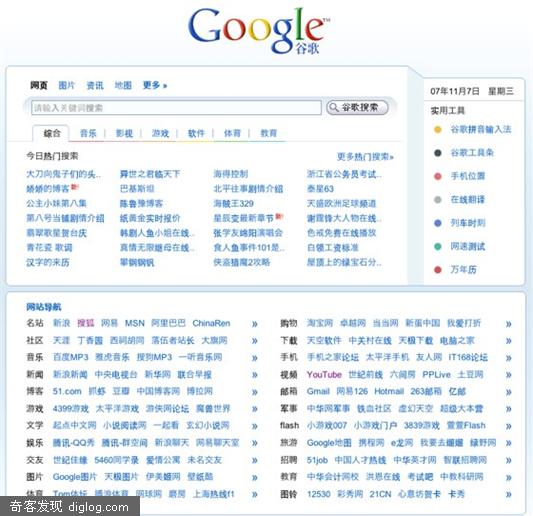The height and width of the screenshot is (516, 533).
Task: Click the Google 谷歌 logo
Action: pos(258,31)
